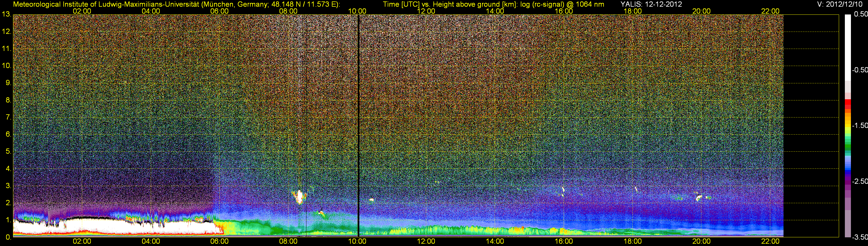Click the color scale value -0.50
Viewport: 868px width, 246px height.
click(860, 70)
